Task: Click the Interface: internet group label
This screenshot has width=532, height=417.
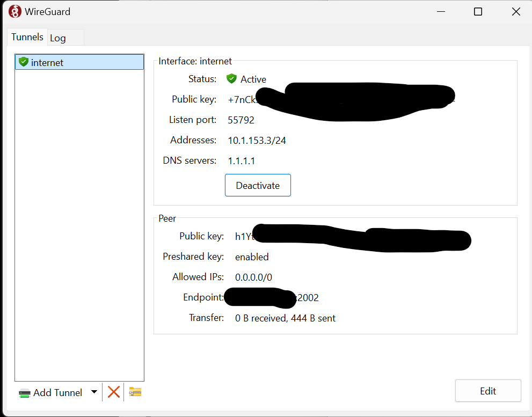Action: [x=195, y=61]
